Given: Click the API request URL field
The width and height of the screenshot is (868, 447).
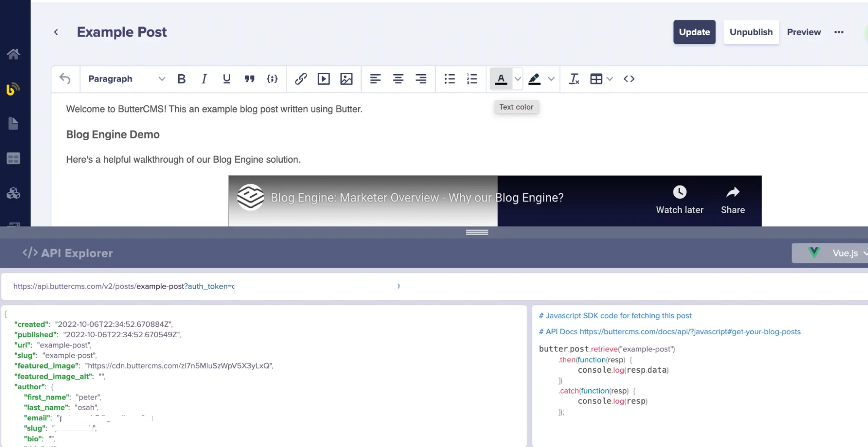Looking at the screenshot, I should click(x=434, y=286).
